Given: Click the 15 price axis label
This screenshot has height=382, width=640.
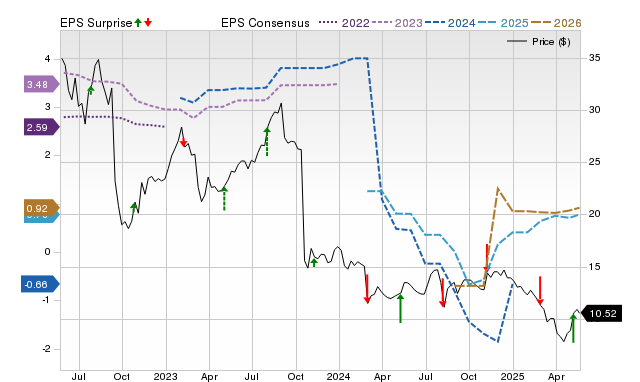Looking at the screenshot, I should 594,267.
